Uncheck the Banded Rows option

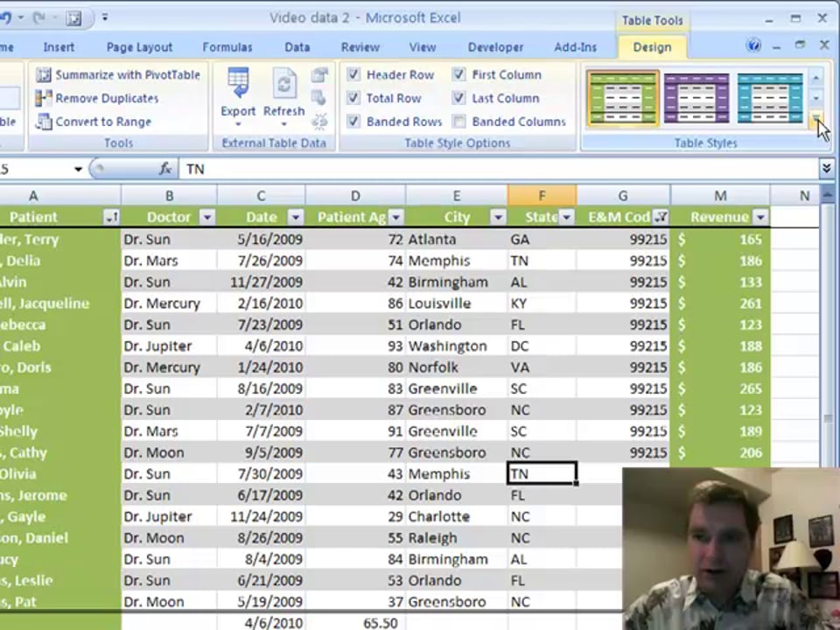point(353,121)
